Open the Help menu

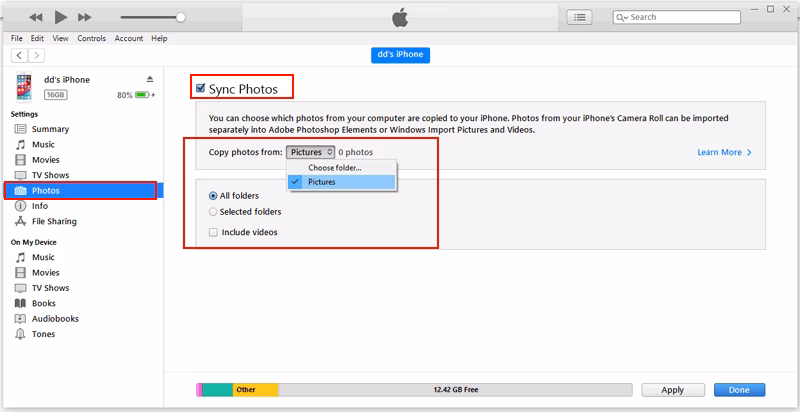[x=159, y=38]
